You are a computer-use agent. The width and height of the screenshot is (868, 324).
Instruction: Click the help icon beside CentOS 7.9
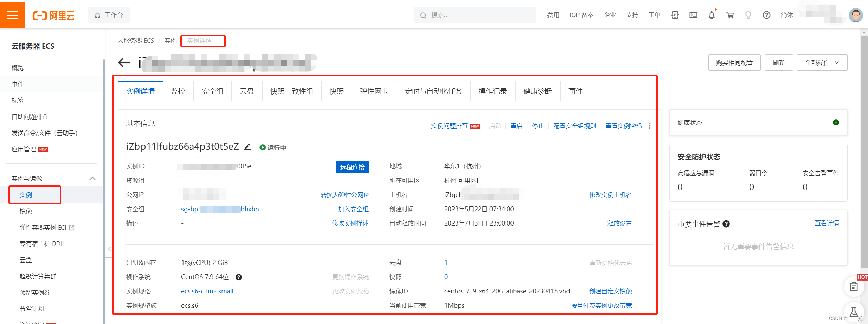point(239,277)
